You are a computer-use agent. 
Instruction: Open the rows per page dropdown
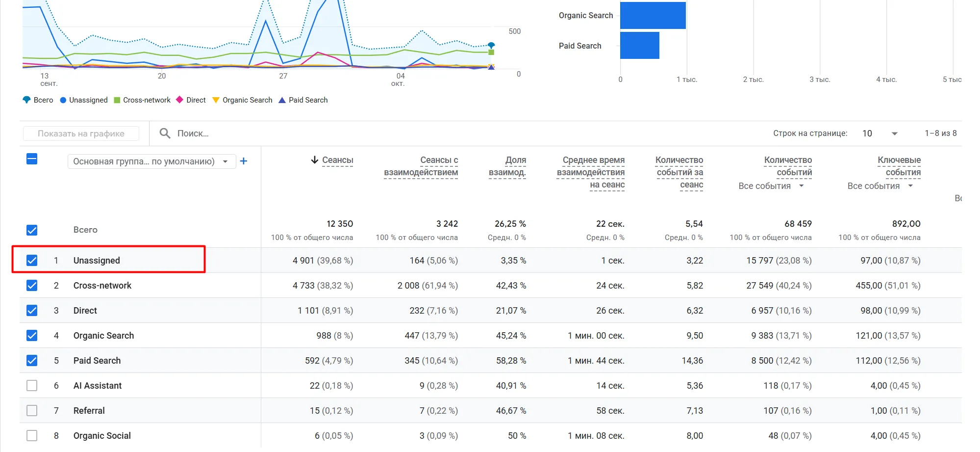(880, 133)
